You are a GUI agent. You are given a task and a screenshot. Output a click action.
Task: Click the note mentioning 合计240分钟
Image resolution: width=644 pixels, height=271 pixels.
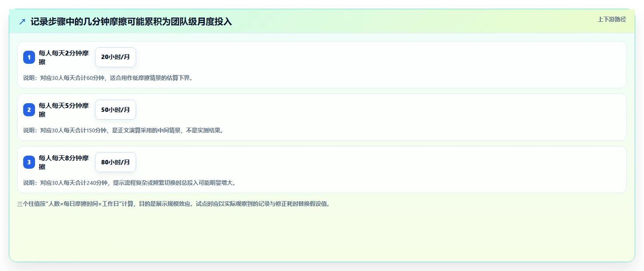130,183
